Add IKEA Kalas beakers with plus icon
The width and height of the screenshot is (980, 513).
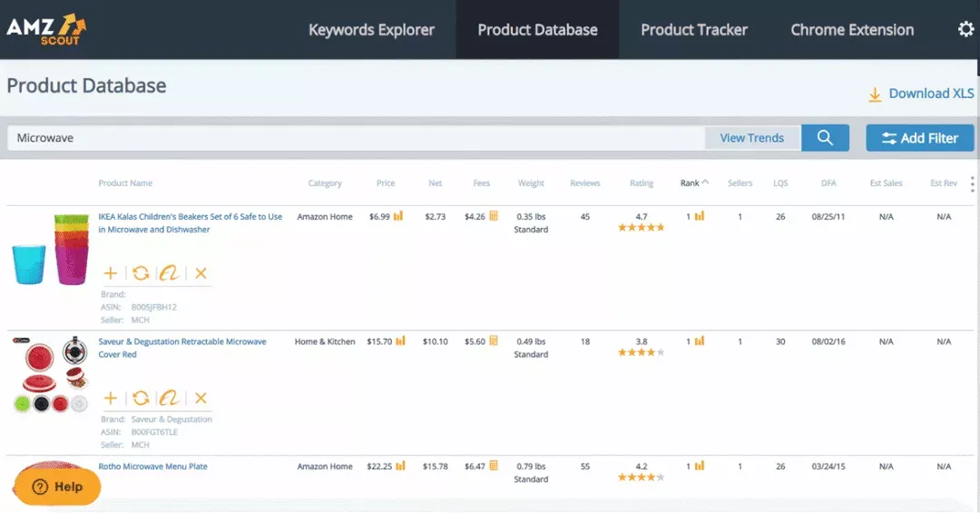pyautogui.click(x=111, y=272)
